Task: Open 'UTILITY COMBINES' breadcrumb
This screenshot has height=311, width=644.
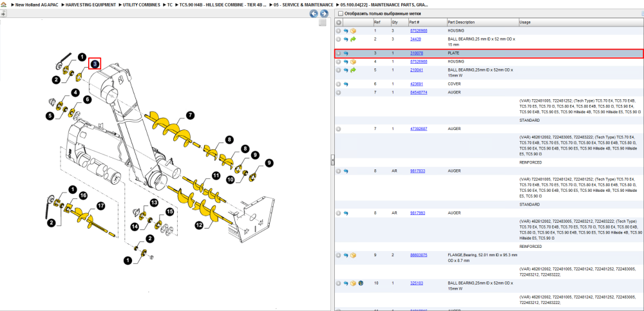Action: (x=141, y=5)
